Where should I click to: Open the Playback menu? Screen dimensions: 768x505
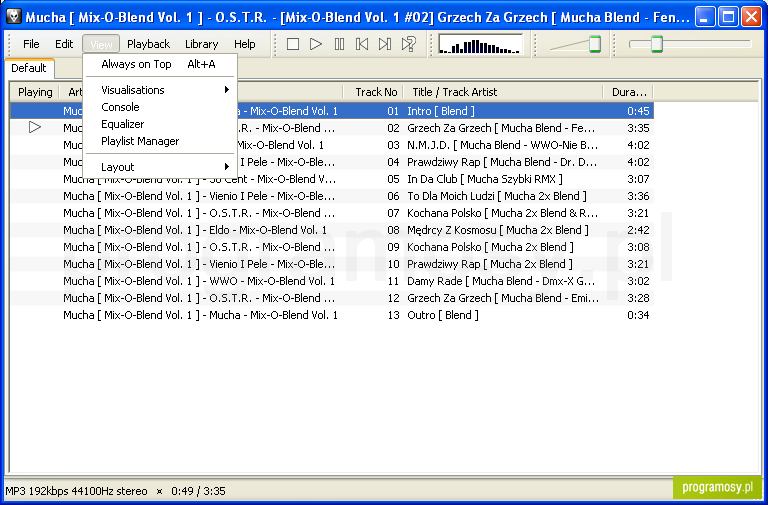(x=148, y=44)
